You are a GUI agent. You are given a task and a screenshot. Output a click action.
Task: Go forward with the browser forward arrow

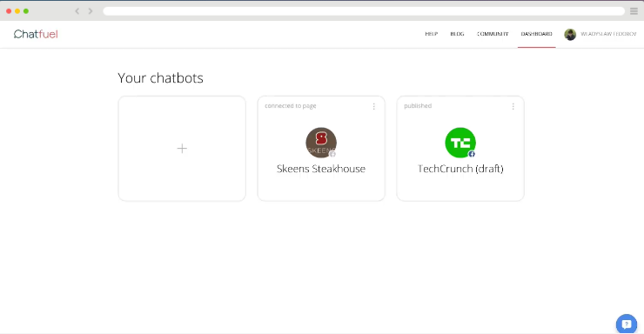(x=91, y=11)
